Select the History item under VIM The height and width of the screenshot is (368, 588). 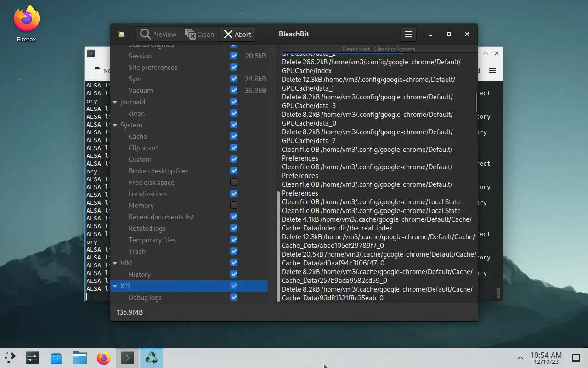point(140,274)
